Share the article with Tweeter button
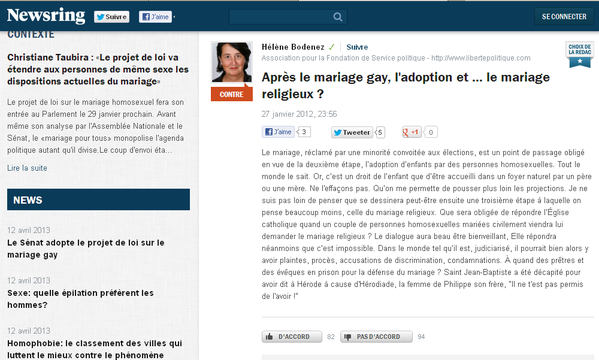599x360 pixels. point(352,132)
